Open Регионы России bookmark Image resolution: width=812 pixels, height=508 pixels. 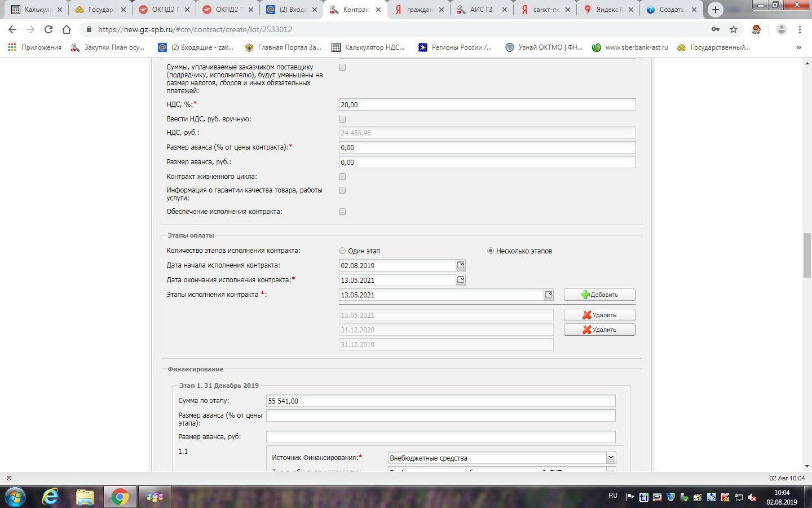click(x=455, y=47)
